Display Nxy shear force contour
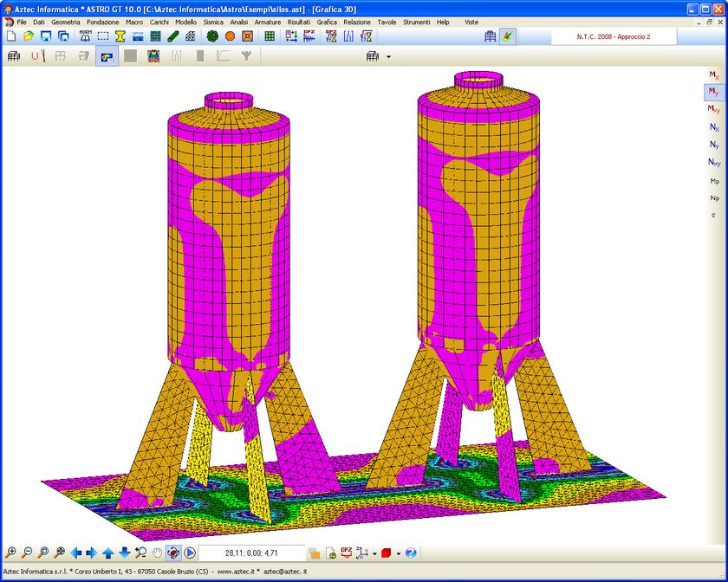 pos(714,162)
